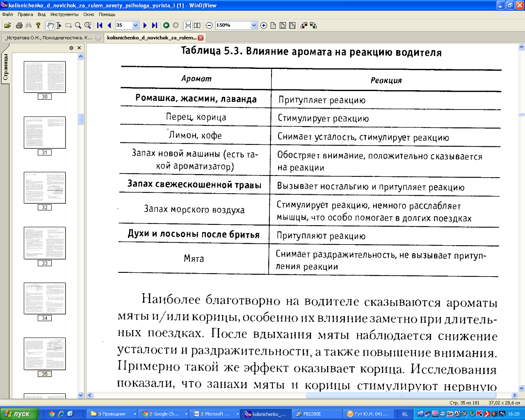The width and height of the screenshot is (525, 420).
Task: Select the page 32 thumbnail
Action: point(45,187)
